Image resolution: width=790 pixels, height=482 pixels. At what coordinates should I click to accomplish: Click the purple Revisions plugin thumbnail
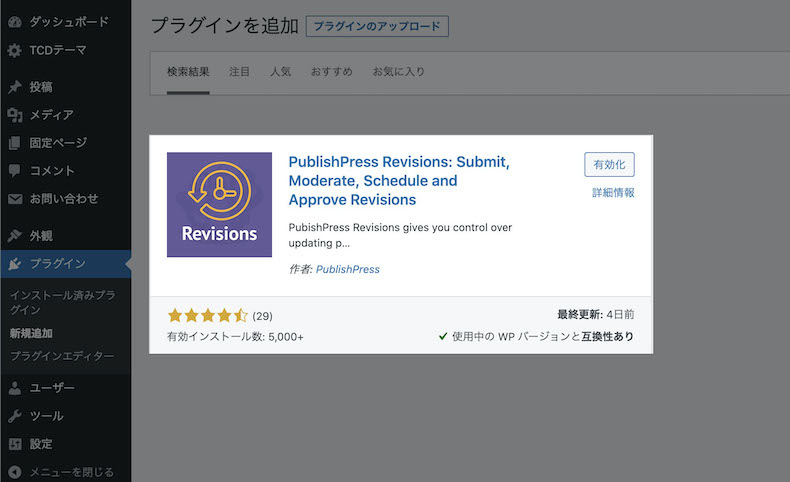click(x=219, y=204)
